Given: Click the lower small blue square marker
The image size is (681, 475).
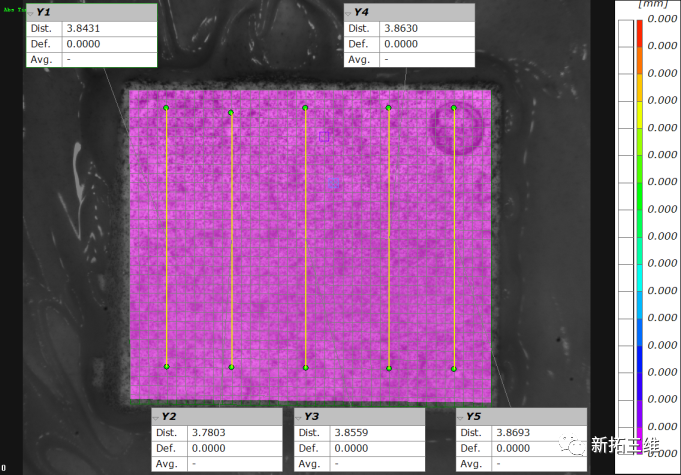Looking at the screenshot, I should tap(334, 183).
